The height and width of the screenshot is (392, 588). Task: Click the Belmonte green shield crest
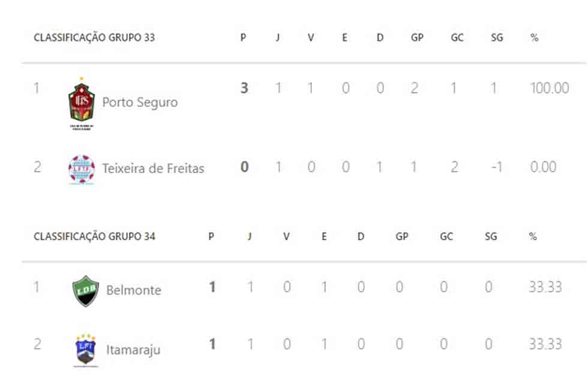[85, 291]
